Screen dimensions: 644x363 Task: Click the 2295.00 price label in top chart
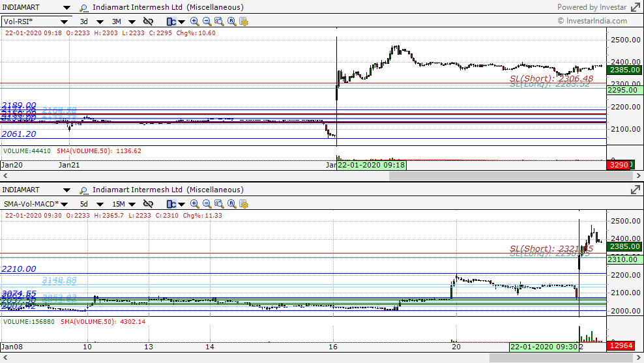click(624, 91)
